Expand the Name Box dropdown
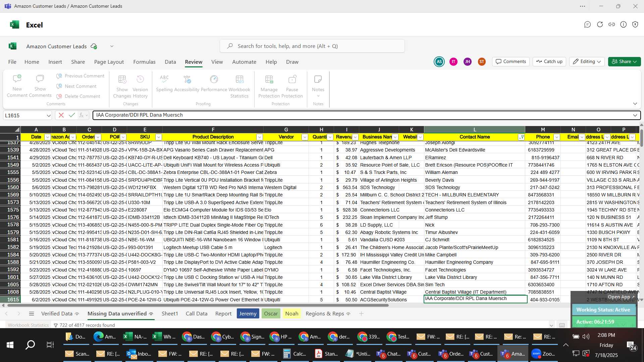This screenshot has width=644, height=362. point(49,116)
